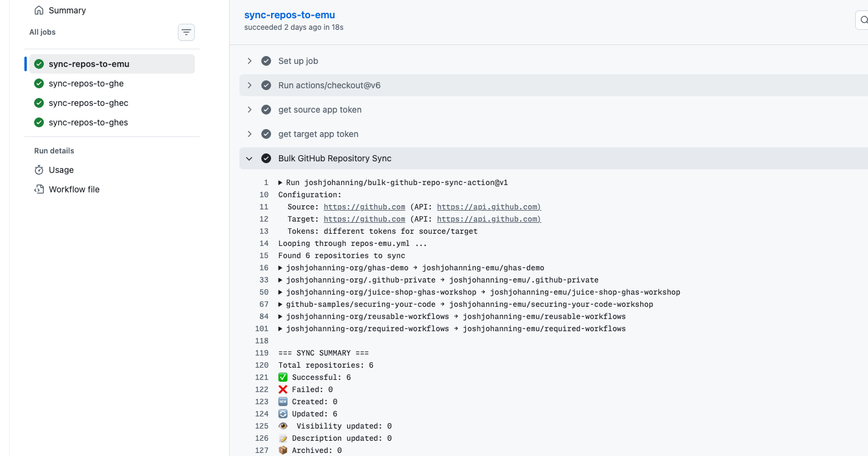Click the Workflow file icon
The height and width of the screenshot is (456, 868).
38,189
